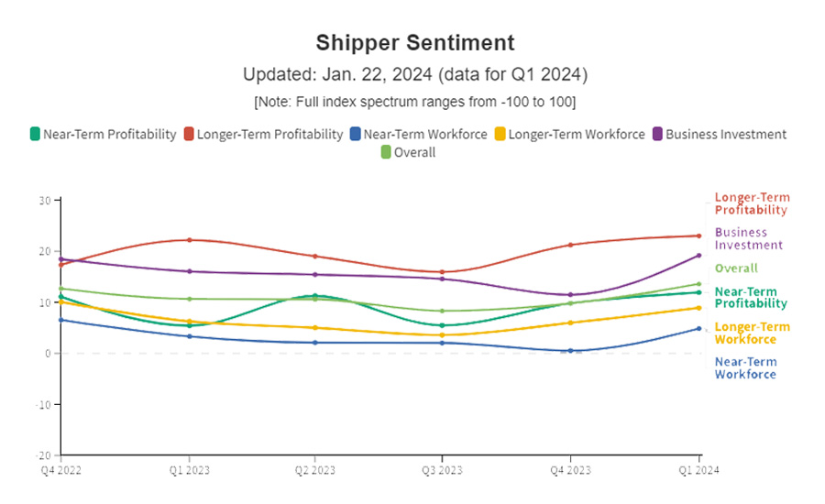Click Longer-Term Profitability data point at Q3 2023
The width and height of the screenshot is (825, 504).
click(x=443, y=272)
